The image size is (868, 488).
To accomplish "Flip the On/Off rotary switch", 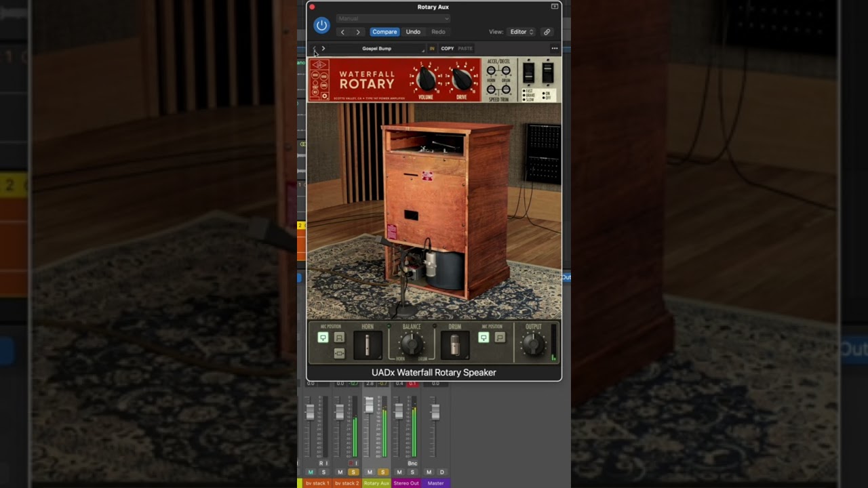I will tap(548, 73).
